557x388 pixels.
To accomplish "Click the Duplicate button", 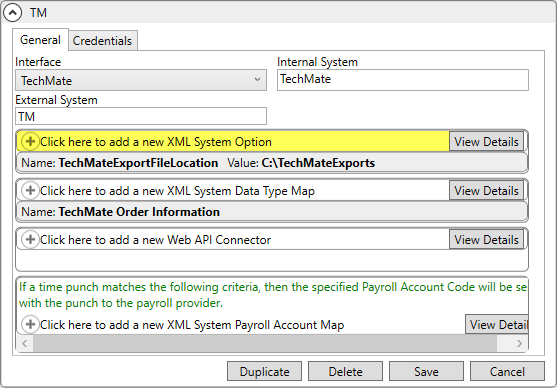I will (264, 371).
